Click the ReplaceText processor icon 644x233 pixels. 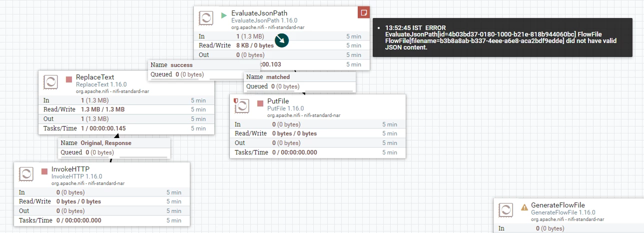tap(51, 82)
